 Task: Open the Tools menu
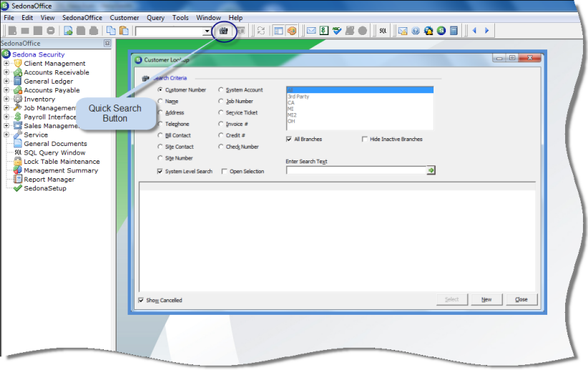click(180, 18)
